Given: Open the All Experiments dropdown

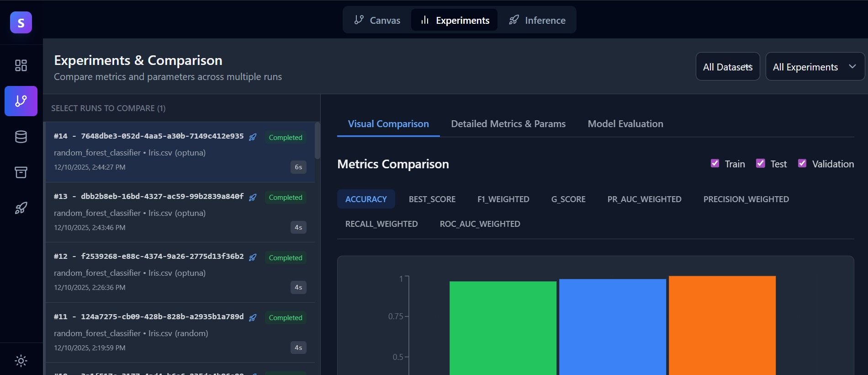Looking at the screenshot, I should pyautogui.click(x=814, y=67).
